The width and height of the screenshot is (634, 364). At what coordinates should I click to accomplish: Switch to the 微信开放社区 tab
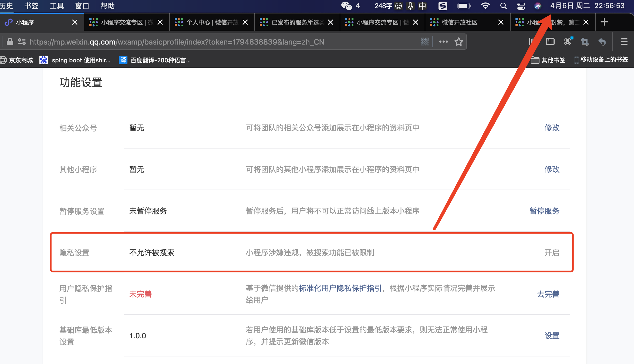click(x=460, y=22)
